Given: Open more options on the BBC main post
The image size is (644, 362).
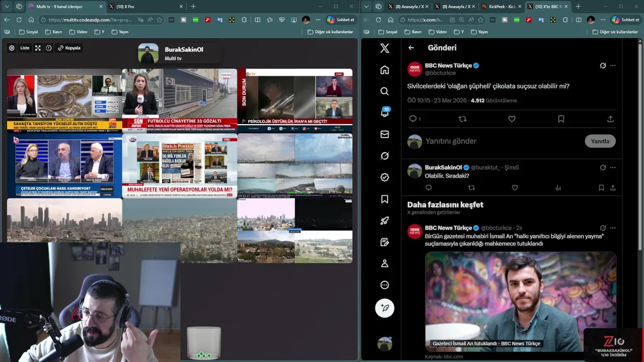Looking at the screenshot, I should (613, 65).
